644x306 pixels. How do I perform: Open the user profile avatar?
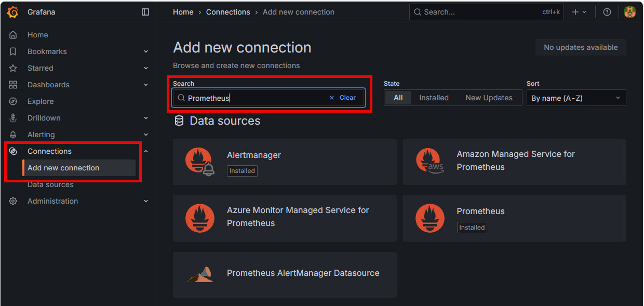[x=630, y=12]
